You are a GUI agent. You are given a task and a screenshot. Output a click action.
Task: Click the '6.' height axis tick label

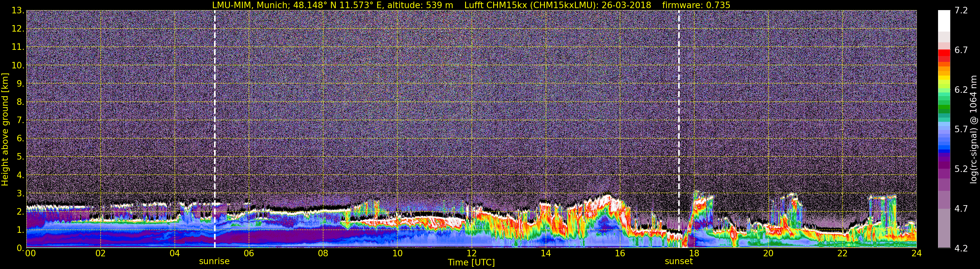coord(20,139)
